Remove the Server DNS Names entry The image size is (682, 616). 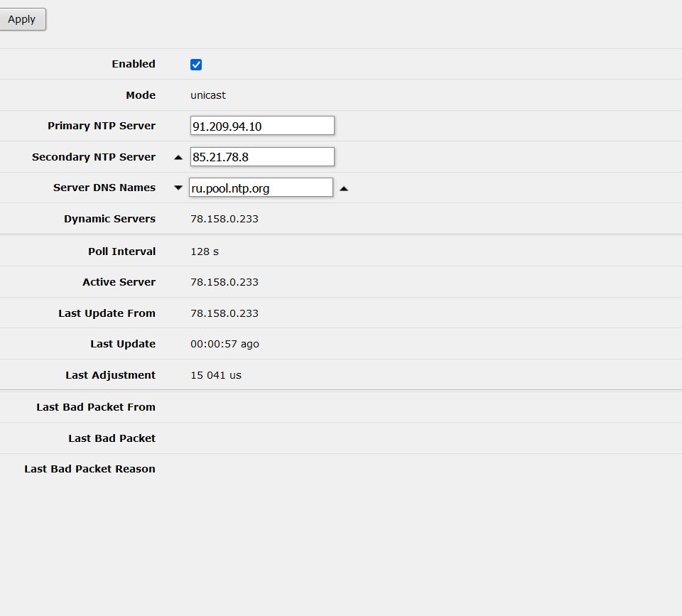tap(344, 188)
